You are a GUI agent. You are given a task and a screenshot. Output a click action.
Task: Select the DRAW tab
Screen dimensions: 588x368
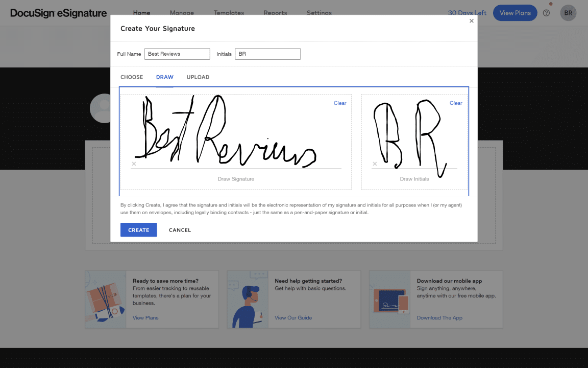pyautogui.click(x=164, y=77)
